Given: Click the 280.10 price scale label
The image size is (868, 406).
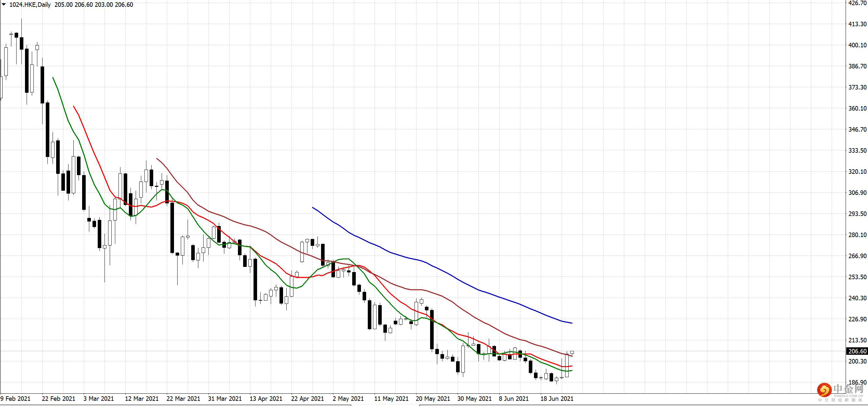Looking at the screenshot, I should coord(857,235).
